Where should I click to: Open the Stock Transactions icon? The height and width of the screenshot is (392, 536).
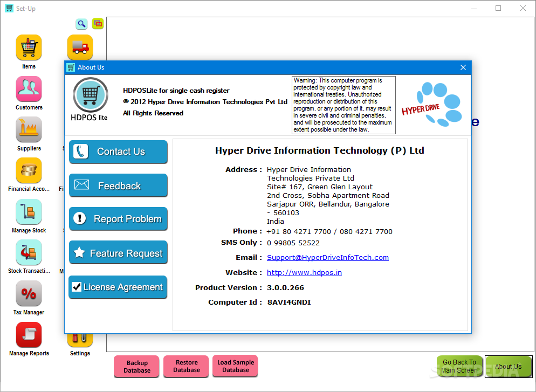click(x=29, y=252)
